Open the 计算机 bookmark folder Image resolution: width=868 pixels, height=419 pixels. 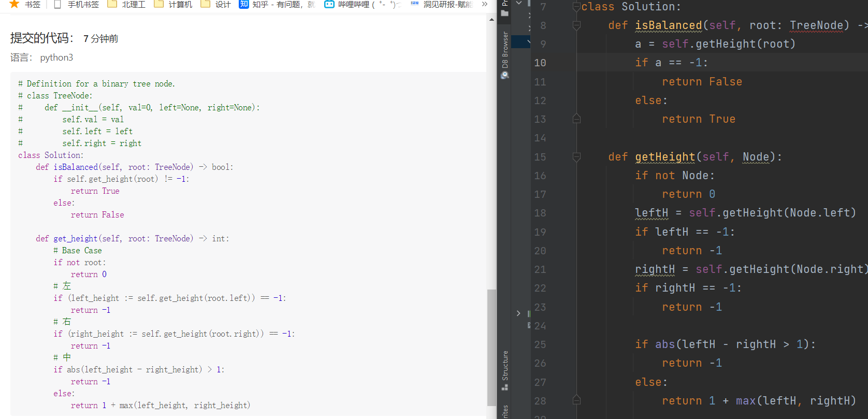point(173,4)
